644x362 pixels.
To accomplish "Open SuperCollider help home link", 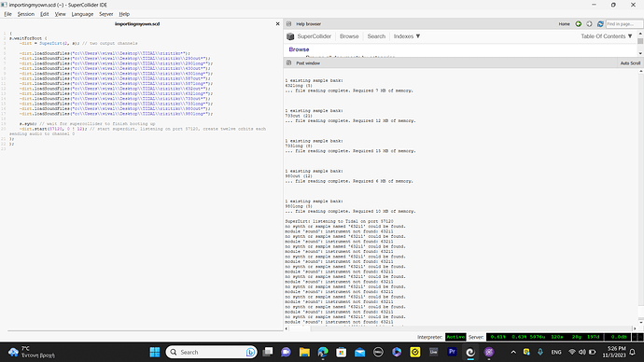I will (315, 36).
